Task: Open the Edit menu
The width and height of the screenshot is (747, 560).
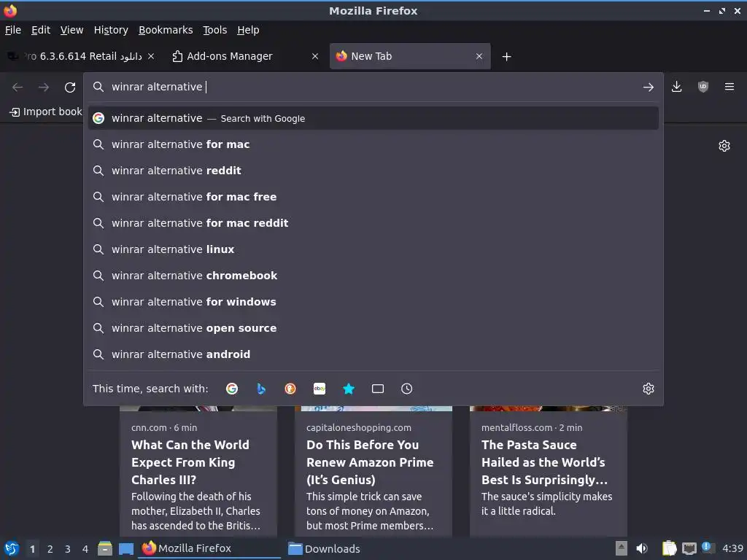Action: [x=41, y=30]
